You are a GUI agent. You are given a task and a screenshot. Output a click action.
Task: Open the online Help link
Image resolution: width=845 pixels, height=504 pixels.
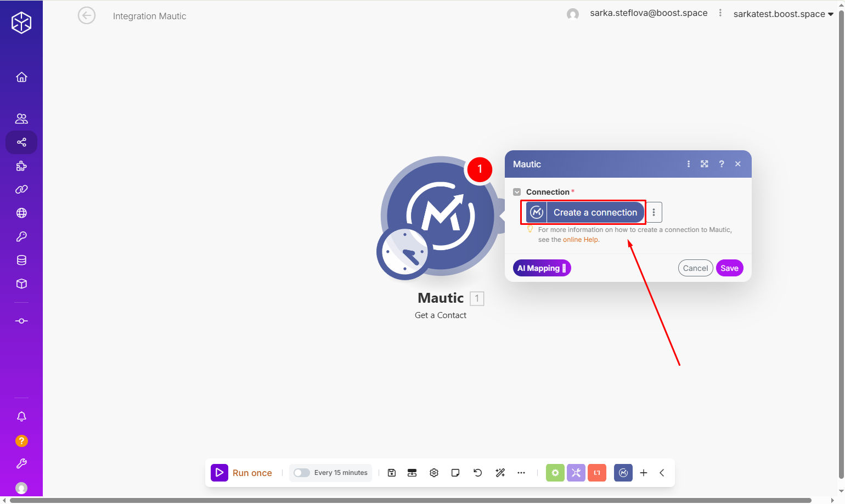(x=581, y=240)
